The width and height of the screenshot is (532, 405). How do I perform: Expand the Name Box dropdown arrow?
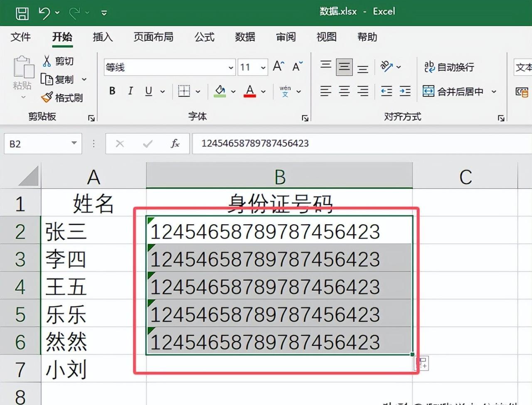[74, 143]
